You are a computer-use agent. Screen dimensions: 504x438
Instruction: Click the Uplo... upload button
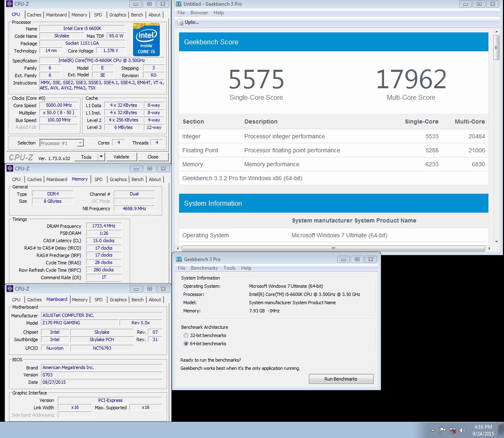188,22
